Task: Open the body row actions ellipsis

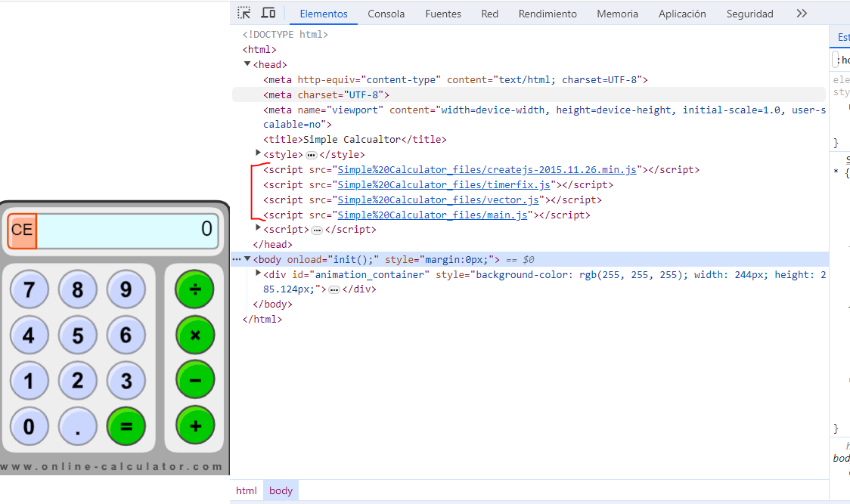Action: [x=237, y=260]
